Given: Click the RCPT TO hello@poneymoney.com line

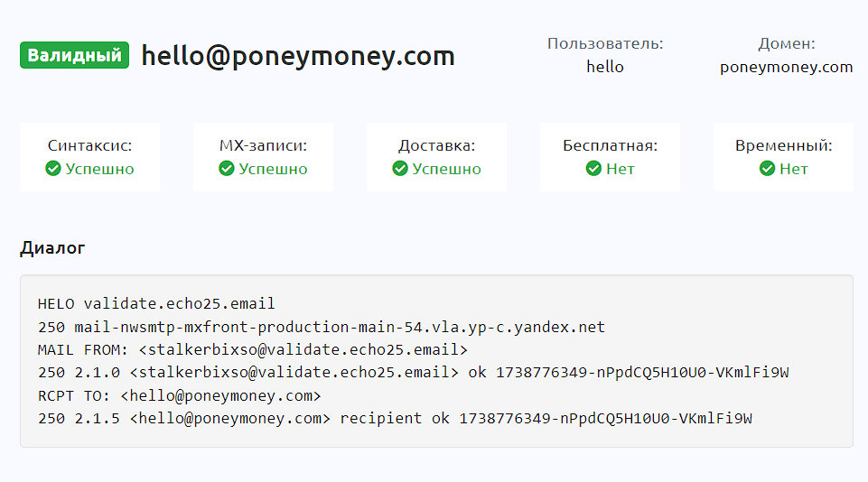Looking at the screenshot, I should tap(180, 395).
